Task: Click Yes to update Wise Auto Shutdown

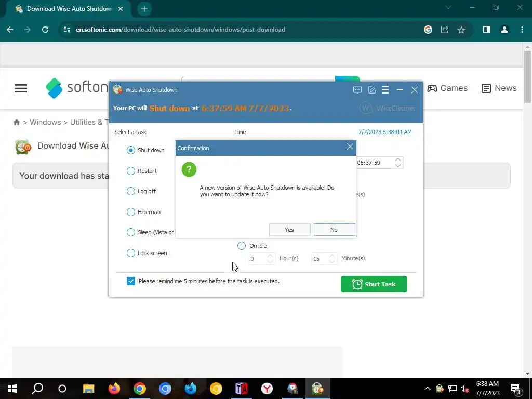Action: tap(289, 230)
